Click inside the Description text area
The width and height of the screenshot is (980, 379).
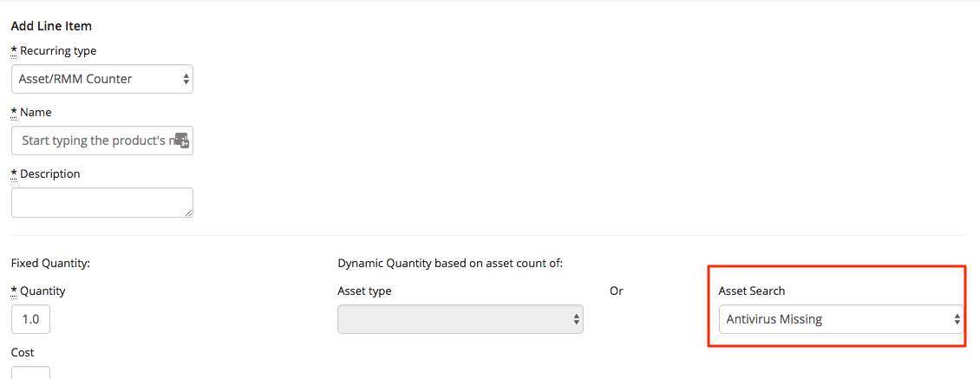[101, 201]
